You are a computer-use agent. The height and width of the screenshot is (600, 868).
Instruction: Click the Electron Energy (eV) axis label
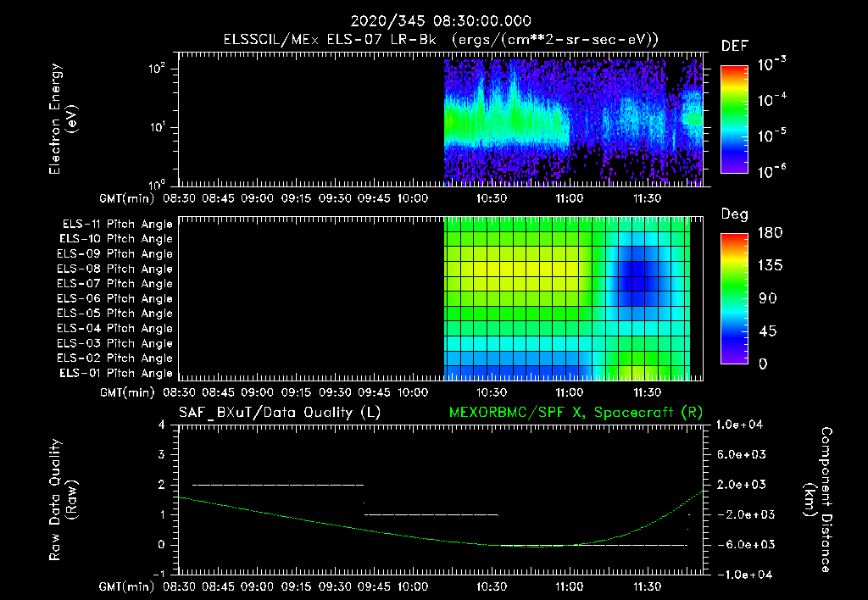point(63,119)
